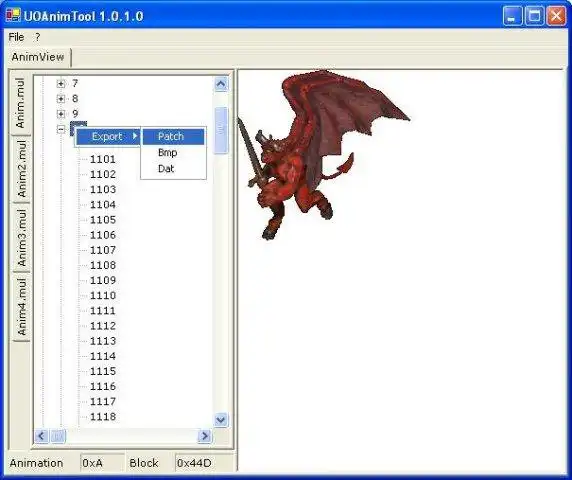Choose Bmp export option
Screen dimensions: 572x480
(173, 152)
